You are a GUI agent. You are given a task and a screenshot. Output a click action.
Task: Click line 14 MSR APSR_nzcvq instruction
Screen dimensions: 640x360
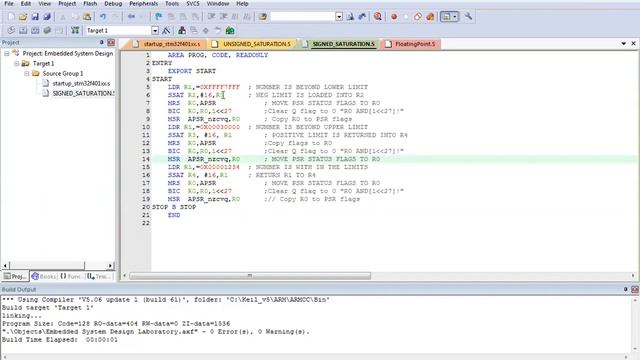(x=204, y=159)
